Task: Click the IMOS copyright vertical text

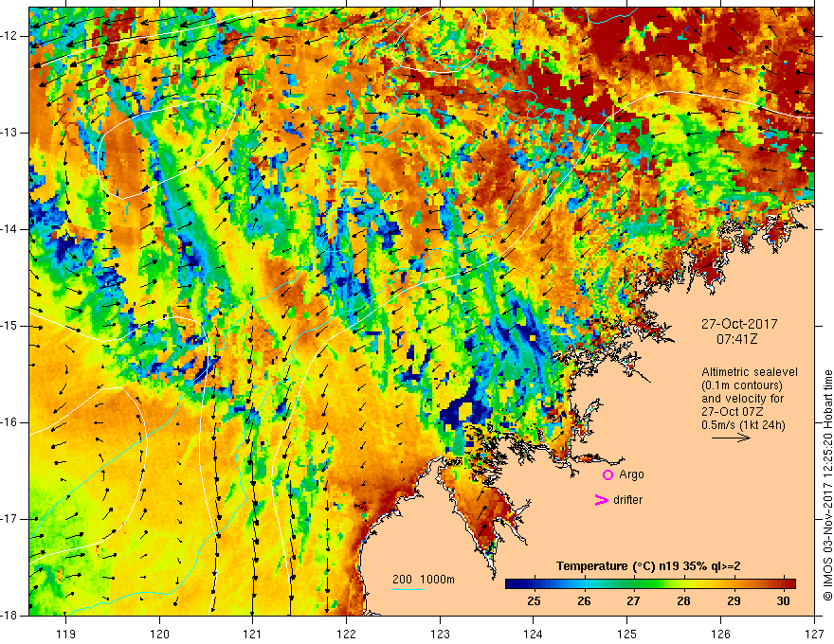Action: 827,485
